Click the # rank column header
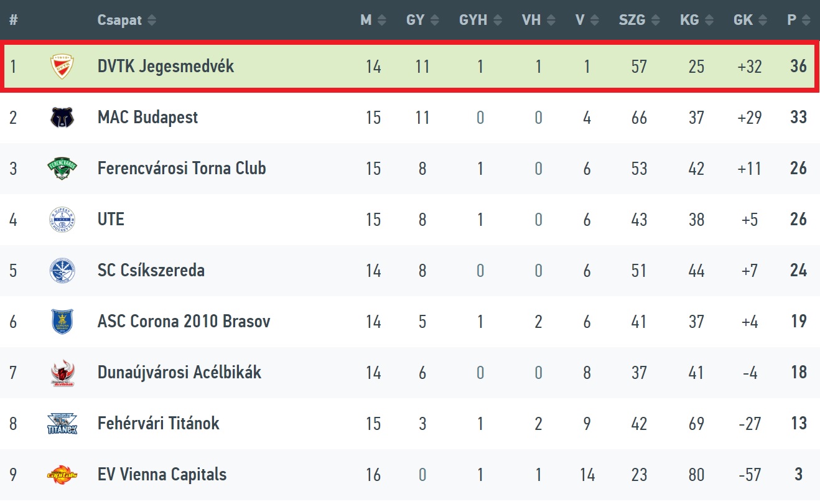Screen dimensions: 820x504 pos(14,21)
